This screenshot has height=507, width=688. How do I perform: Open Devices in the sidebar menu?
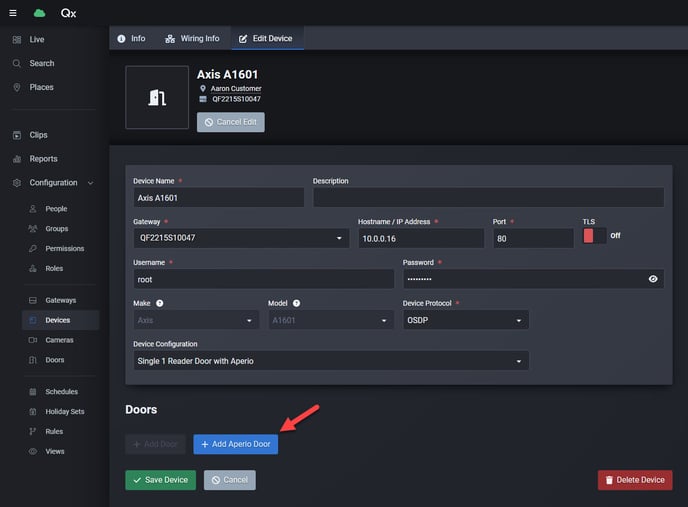click(x=61, y=320)
